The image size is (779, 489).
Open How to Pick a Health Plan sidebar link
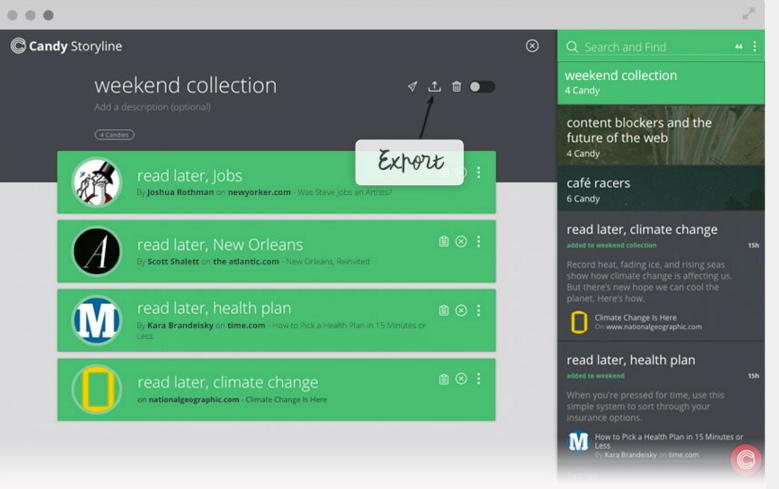[x=669, y=441]
